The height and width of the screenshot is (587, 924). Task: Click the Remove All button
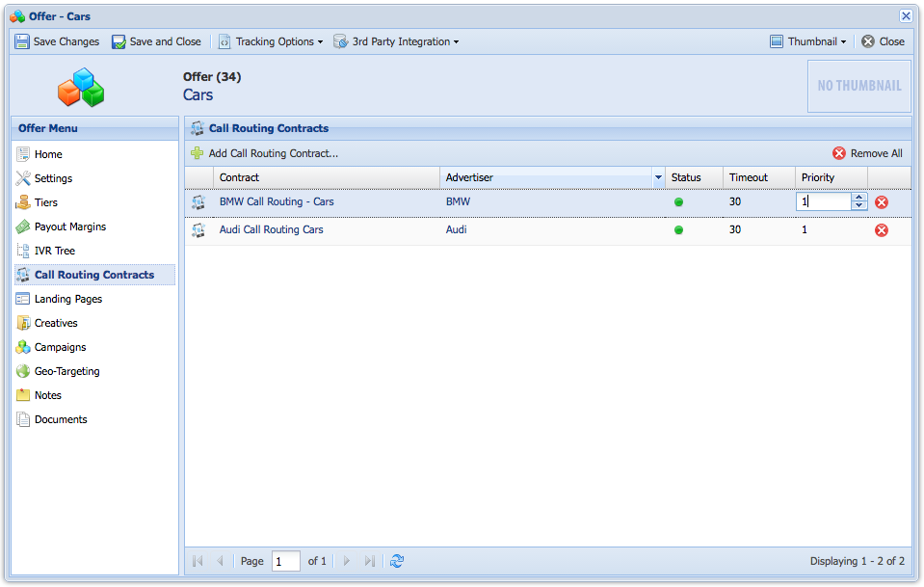tap(867, 153)
